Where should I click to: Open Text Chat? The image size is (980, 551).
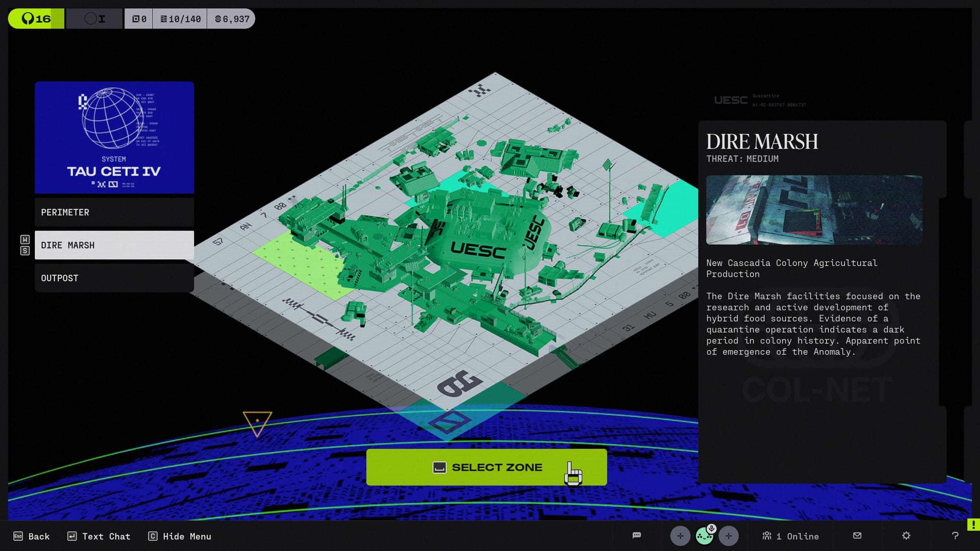99,536
